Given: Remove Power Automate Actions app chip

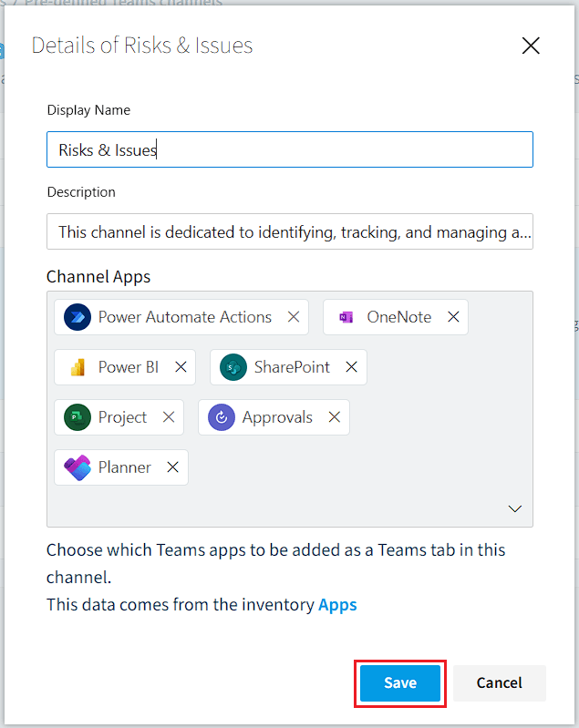Looking at the screenshot, I should click(x=294, y=317).
